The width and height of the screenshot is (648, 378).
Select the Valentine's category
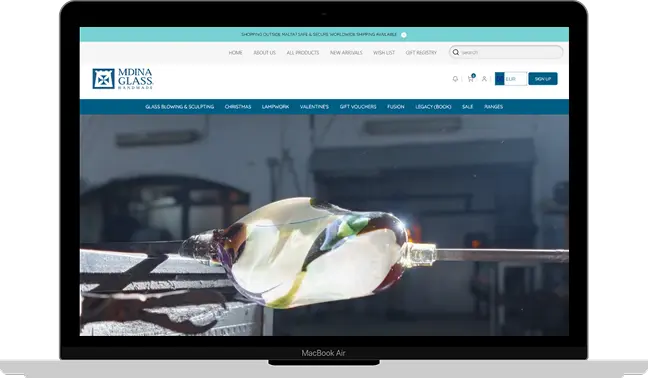pyautogui.click(x=314, y=107)
